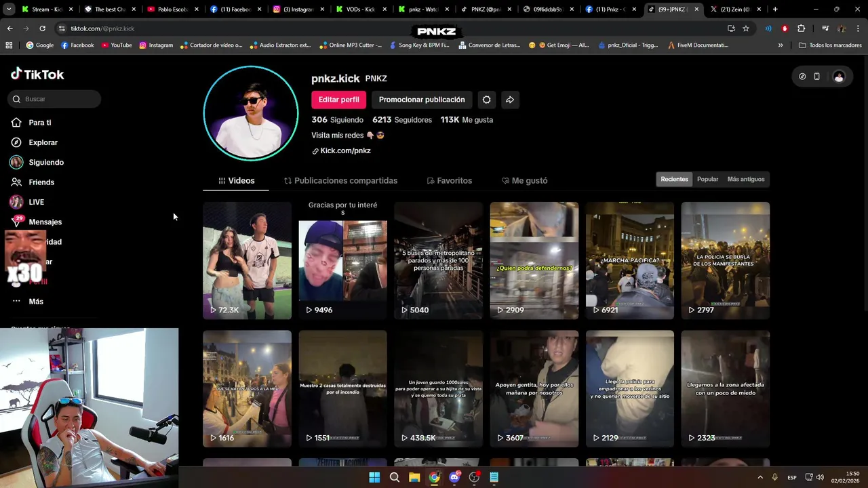Click the top-right TikTok coins icon
The image size is (868, 488).
coord(802,77)
